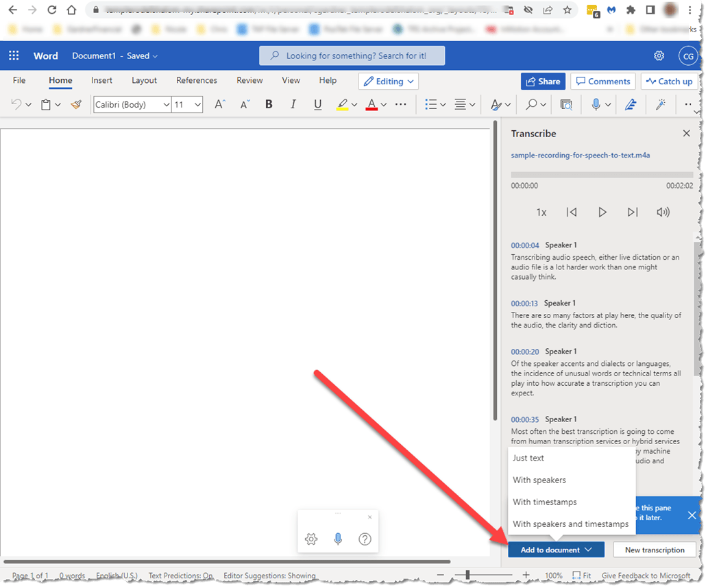The height and width of the screenshot is (588, 708).
Task: Open dictation settings gear in floating toolbar
Action: pyautogui.click(x=311, y=539)
